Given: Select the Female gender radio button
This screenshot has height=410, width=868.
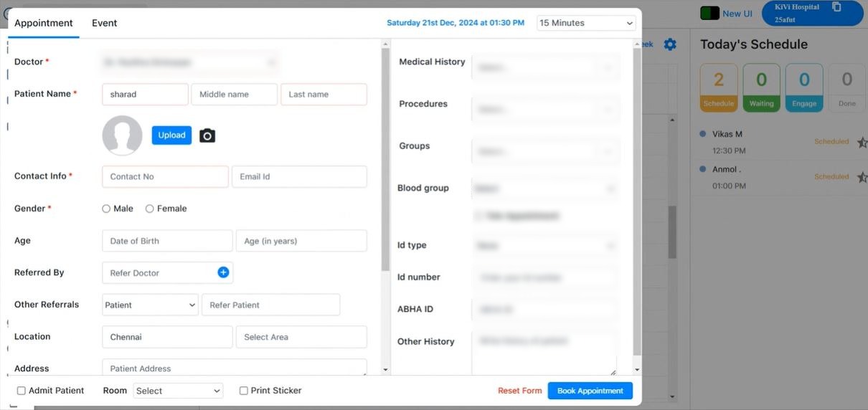Looking at the screenshot, I should (x=150, y=209).
